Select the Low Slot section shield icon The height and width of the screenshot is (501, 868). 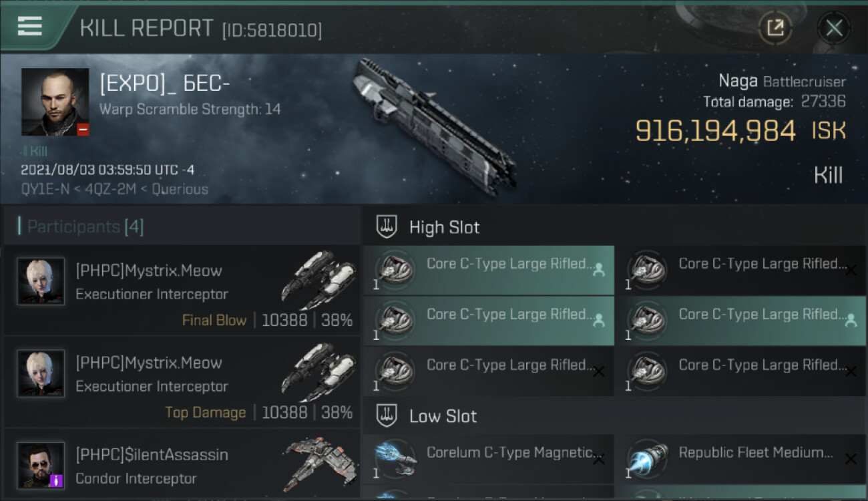387,416
